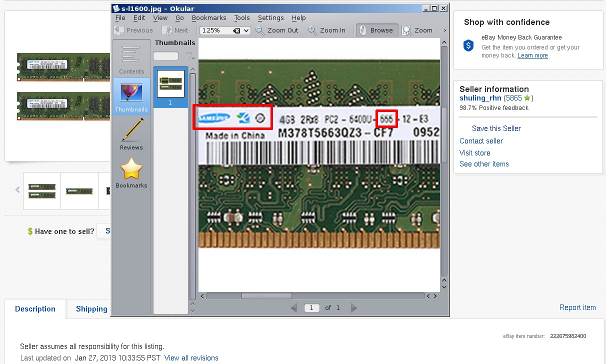Click the Visit store link
The height and width of the screenshot is (364, 606).
(x=475, y=153)
